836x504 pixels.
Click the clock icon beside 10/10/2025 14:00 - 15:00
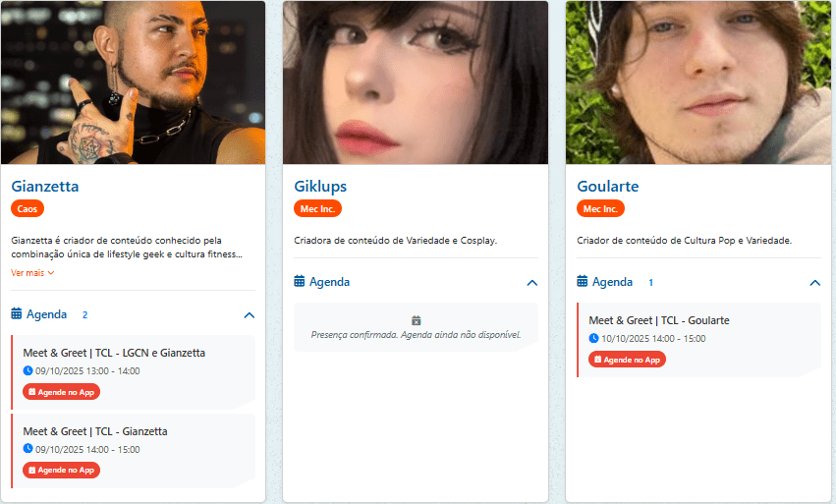[594, 338]
